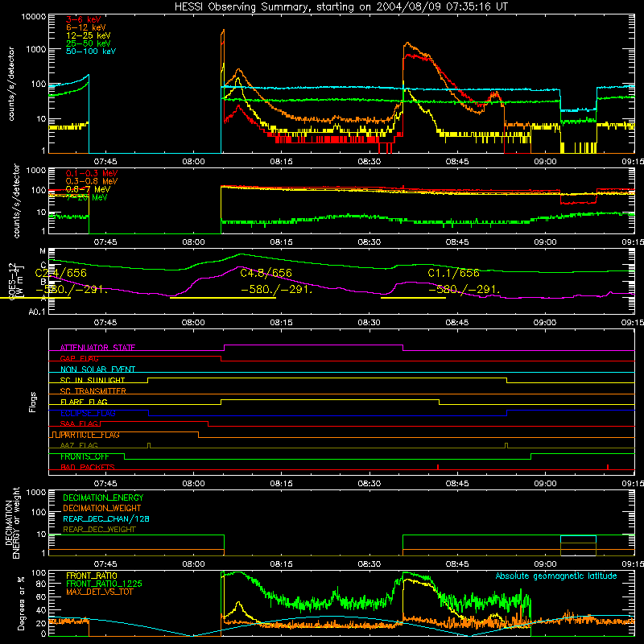
Task: Select the 50-100 keV legend label
Action: (x=91, y=52)
